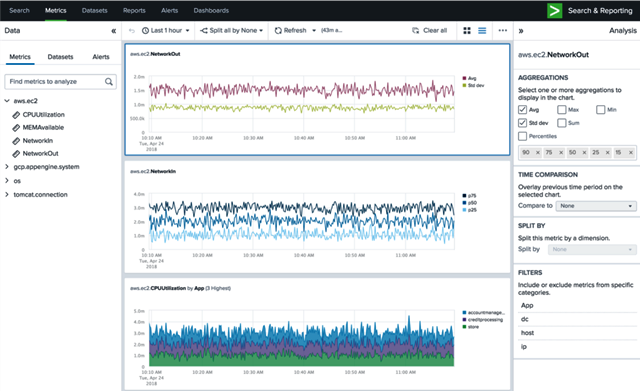Focus the Find metrics to analyze field
The width and height of the screenshot is (640, 391).
[x=60, y=82]
